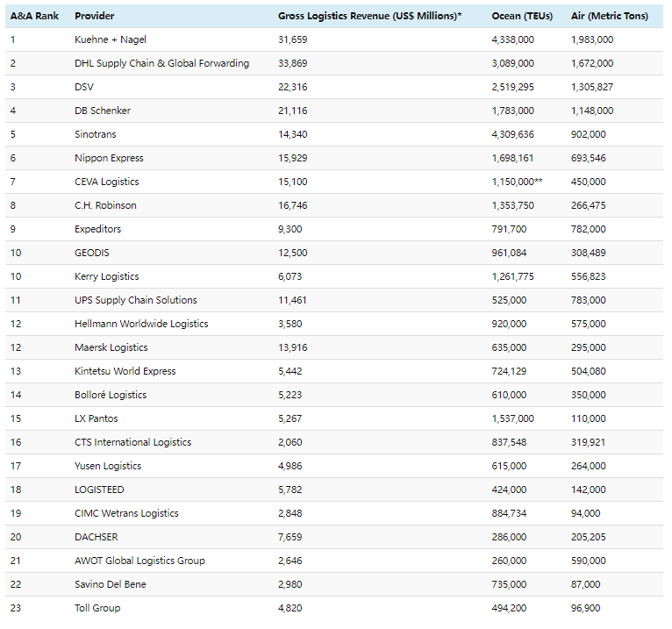672x629 pixels.
Task: Click the A&A Rank column header
Action: tap(32, 17)
